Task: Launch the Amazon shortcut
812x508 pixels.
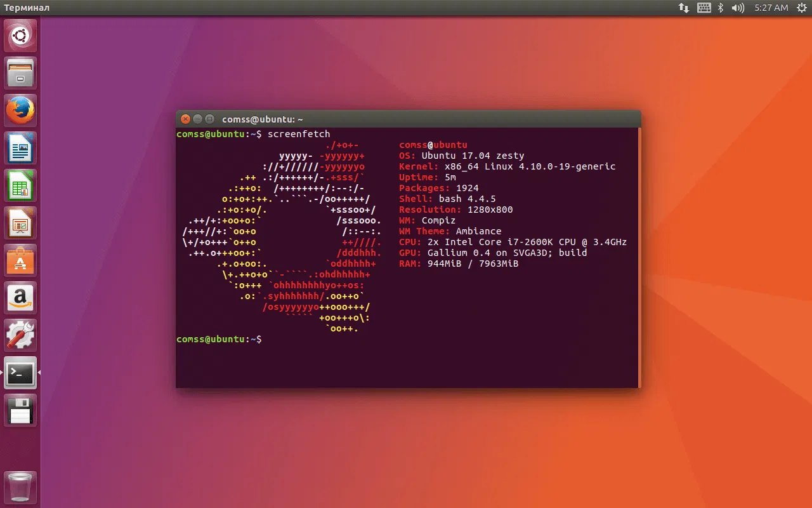Action: pyautogui.click(x=20, y=297)
